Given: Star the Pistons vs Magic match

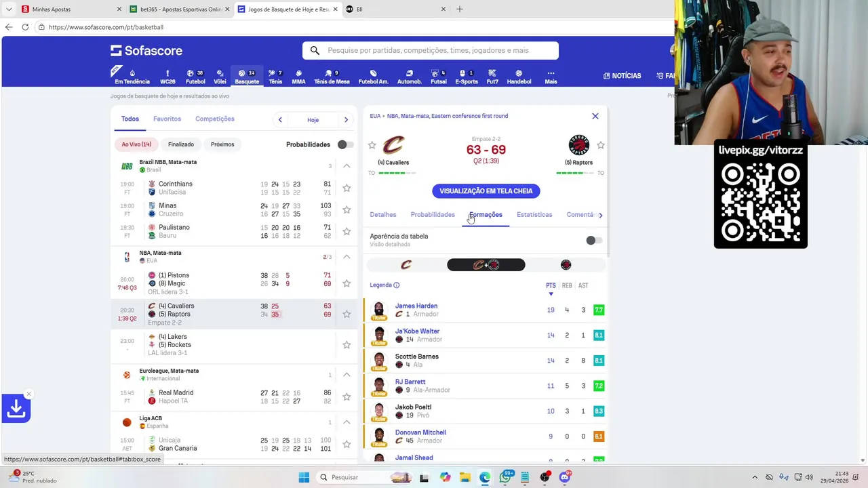Looking at the screenshot, I should click(x=347, y=283).
